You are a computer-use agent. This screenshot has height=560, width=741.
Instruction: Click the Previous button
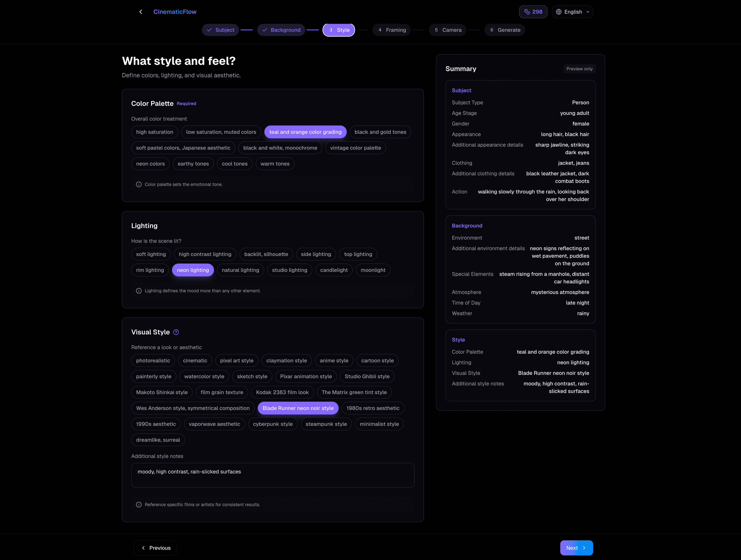[155, 548]
